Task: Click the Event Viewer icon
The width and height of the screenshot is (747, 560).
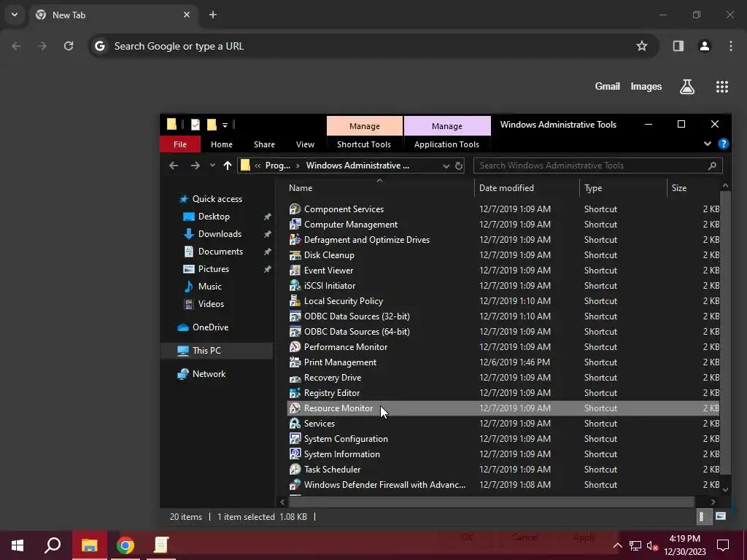Action: pos(295,270)
